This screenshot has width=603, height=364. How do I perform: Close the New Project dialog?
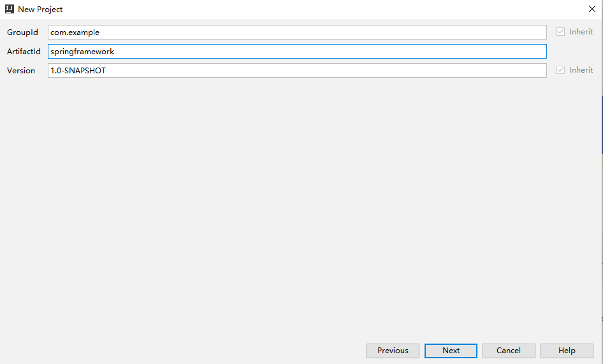(592, 10)
